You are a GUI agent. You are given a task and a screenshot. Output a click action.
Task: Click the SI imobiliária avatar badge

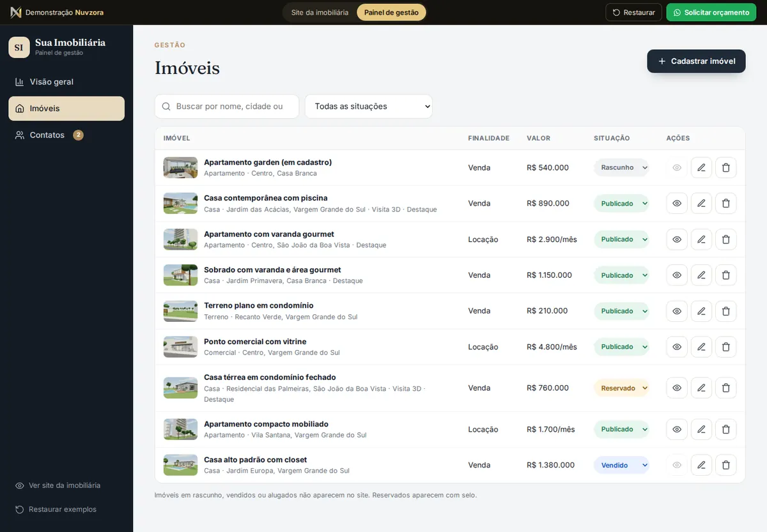(19, 47)
